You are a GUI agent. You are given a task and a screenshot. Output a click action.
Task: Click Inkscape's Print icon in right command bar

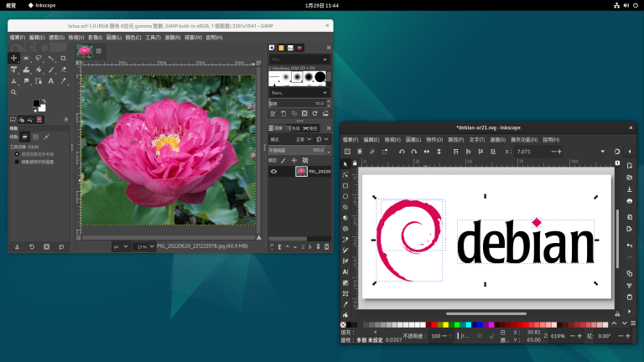click(630, 201)
